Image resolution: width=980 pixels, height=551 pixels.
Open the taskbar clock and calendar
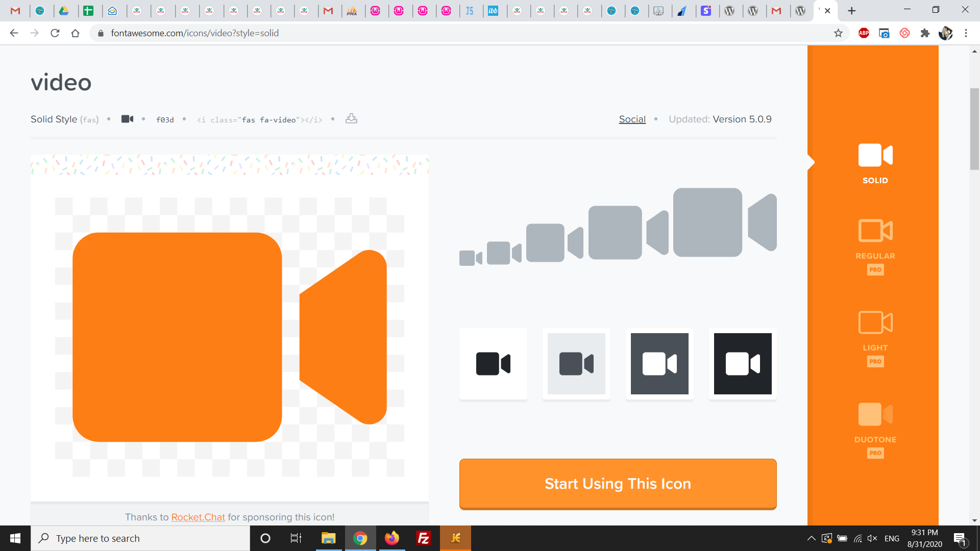(x=925, y=538)
